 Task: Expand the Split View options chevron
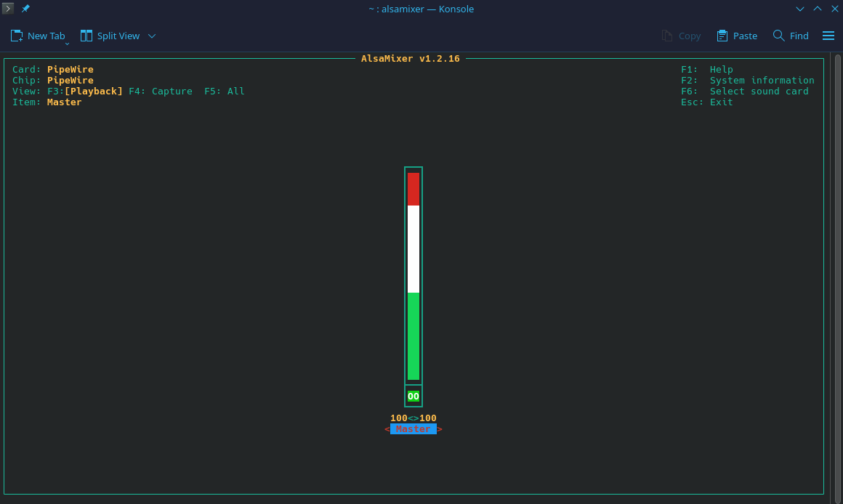tap(152, 36)
